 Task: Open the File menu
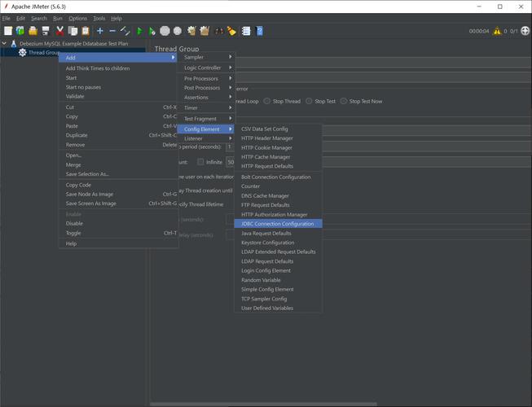point(6,18)
